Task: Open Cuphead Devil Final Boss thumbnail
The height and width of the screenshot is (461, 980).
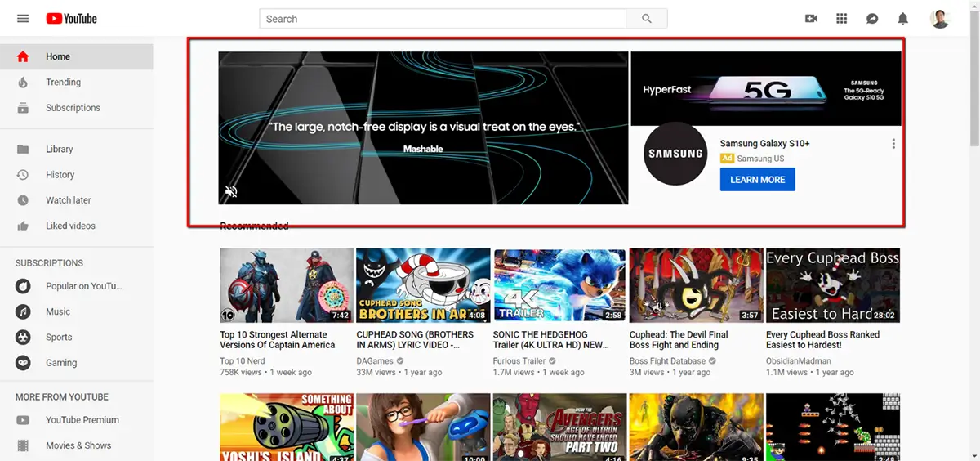Action: [x=696, y=285]
